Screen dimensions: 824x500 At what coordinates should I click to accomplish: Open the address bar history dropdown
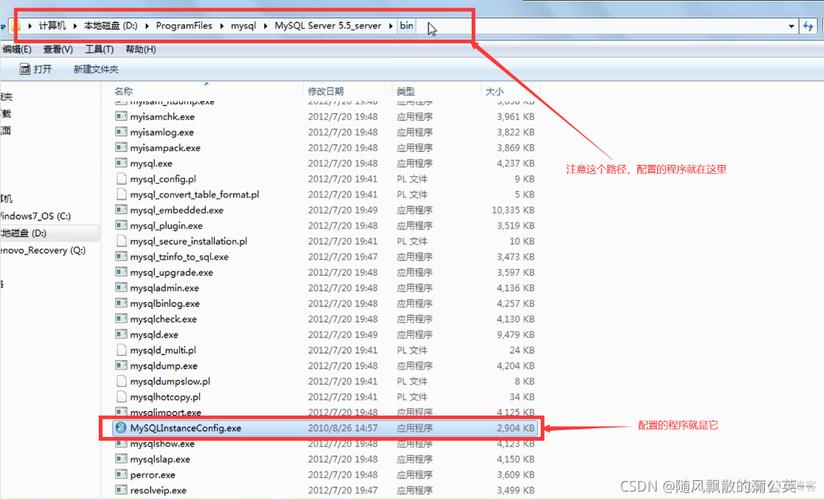[x=791, y=26]
